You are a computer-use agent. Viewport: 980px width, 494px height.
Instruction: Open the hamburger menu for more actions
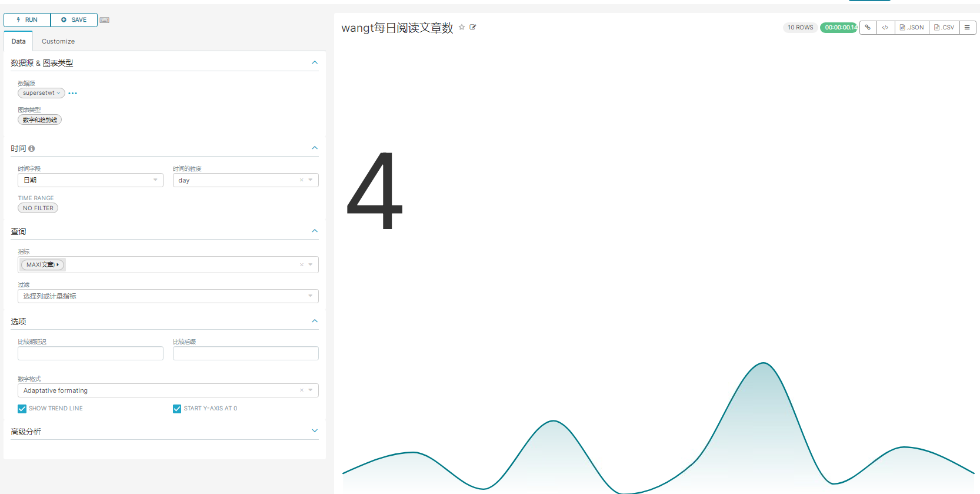click(968, 28)
